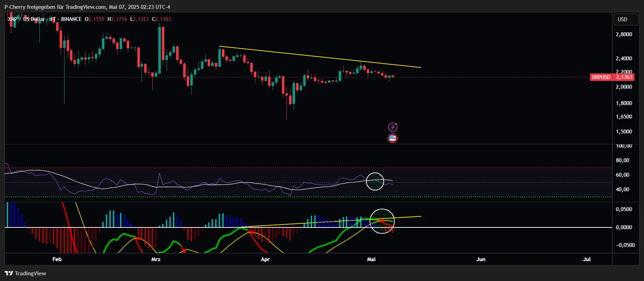
Task: Click the XRPUSD price axis label
Action: pyautogui.click(x=601, y=77)
